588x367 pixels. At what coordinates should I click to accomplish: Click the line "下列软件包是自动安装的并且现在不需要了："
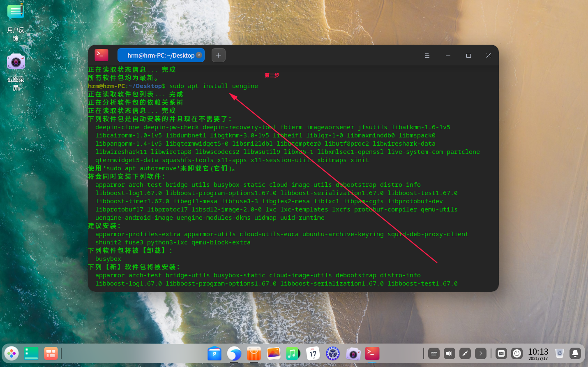click(160, 119)
